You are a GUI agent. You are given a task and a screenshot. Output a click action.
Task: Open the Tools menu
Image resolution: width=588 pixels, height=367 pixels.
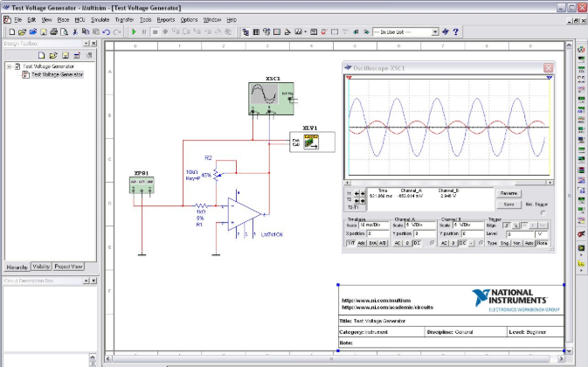(146, 20)
